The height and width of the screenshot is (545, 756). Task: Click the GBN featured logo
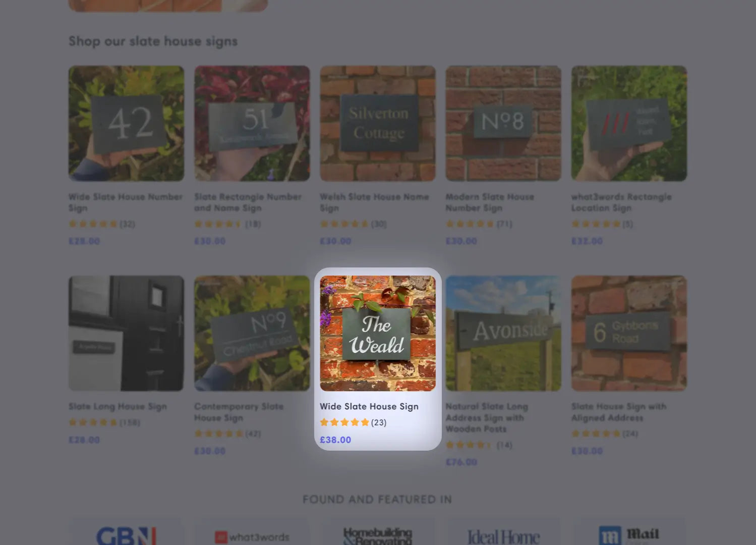point(126,535)
